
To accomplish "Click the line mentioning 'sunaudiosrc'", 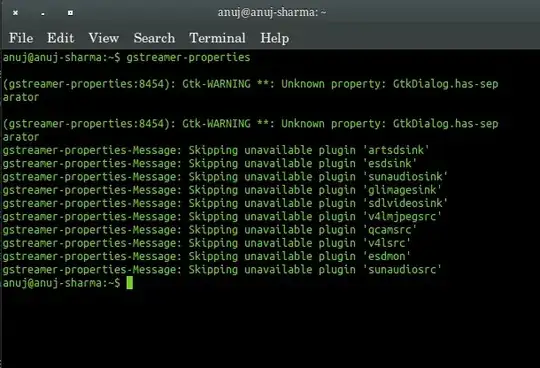I will (x=222, y=270).
